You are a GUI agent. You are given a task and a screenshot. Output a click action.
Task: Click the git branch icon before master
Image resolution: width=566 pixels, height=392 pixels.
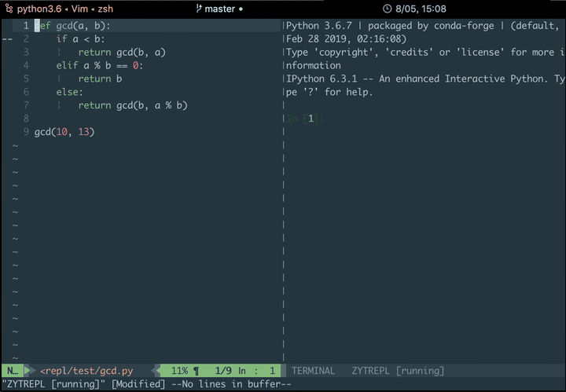click(x=199, y=9)
